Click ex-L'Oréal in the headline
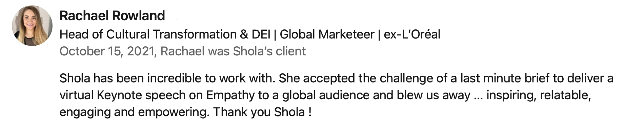The height and width of the screenshot is (127, 644). click(412, 34)
